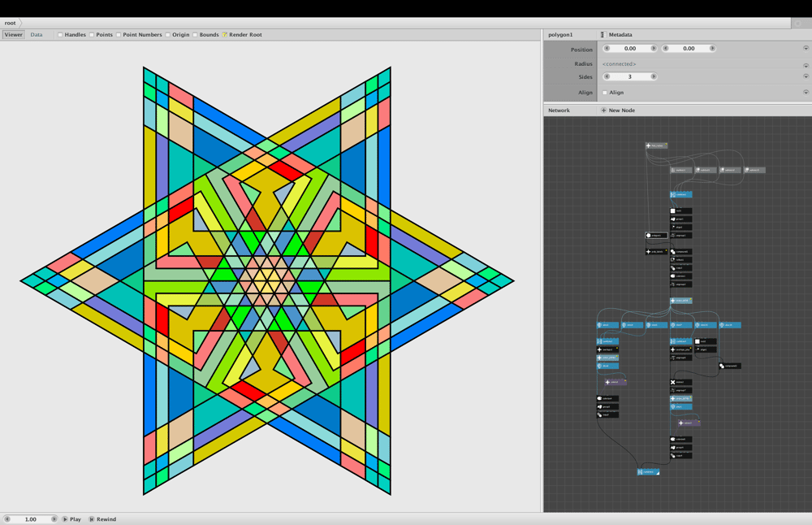Step the frame number forward
Image resolution: width=812 pixels, height=525 pixels.
point(54,518)
